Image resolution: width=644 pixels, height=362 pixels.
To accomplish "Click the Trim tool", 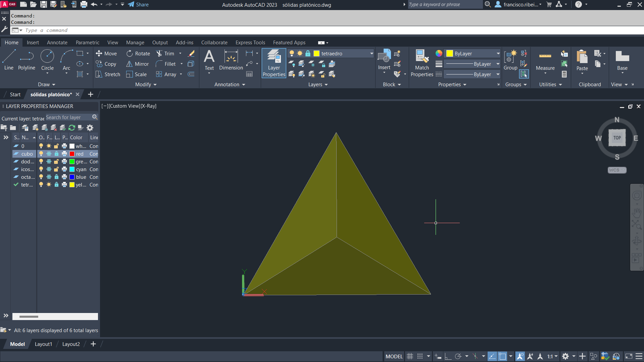I will click(x=165, y=53).
